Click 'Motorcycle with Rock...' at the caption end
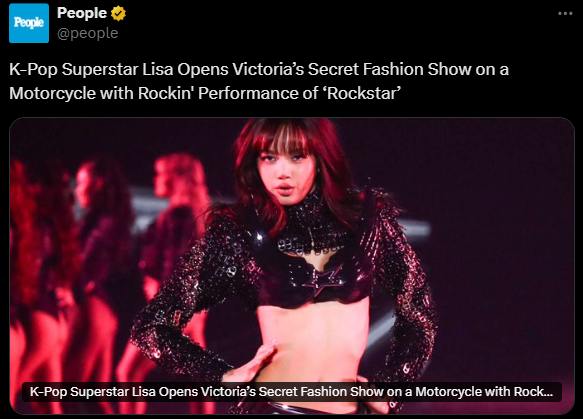The image size is (583, 419). (484, 391)
